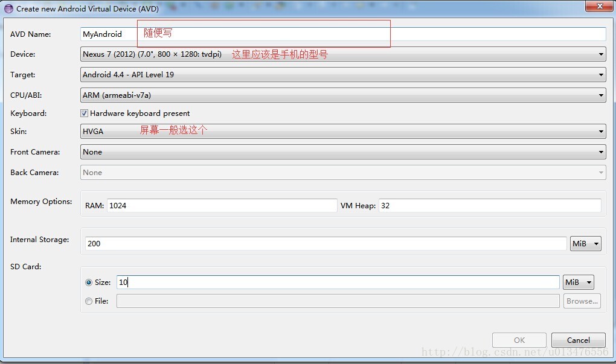Viewport: 616px width, 364px height.
Task: Click the "Hardware keyboard present" text
Action: pos(140,113)
